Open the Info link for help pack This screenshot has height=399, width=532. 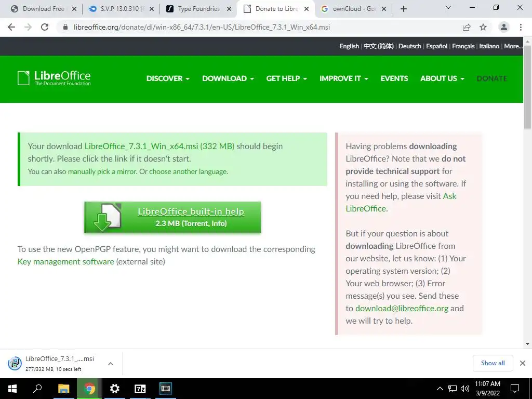click(x=217, y=223)
